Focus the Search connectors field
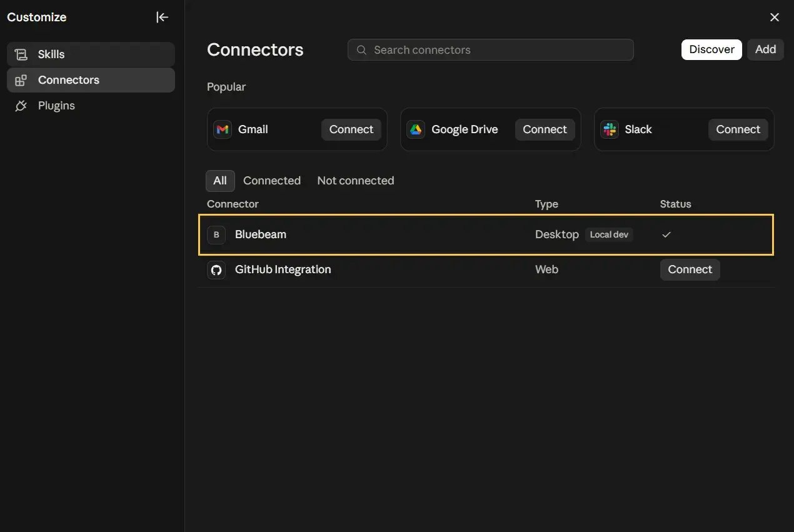The height and width of the screenshot is (532, 794). [491, 50]
